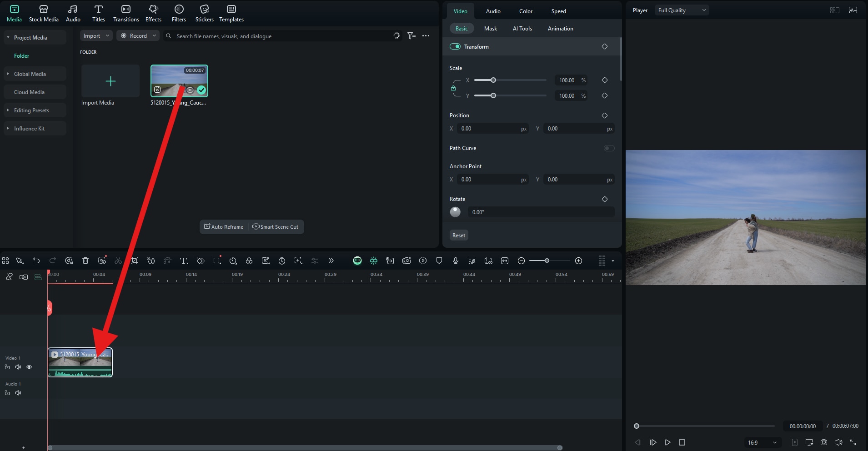The image size is (868, 451).
Task: Hide the Video 1 track with eye icon
Action: coord(29,367)
